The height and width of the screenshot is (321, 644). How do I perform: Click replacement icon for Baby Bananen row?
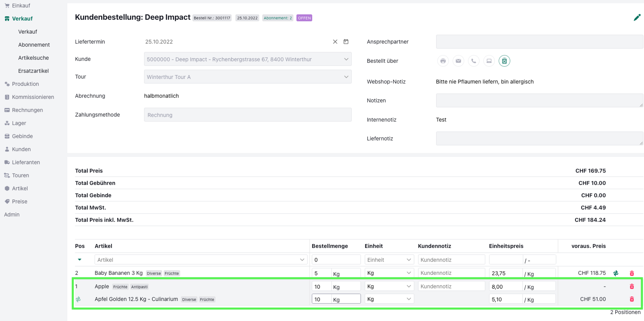click(616, 273)
